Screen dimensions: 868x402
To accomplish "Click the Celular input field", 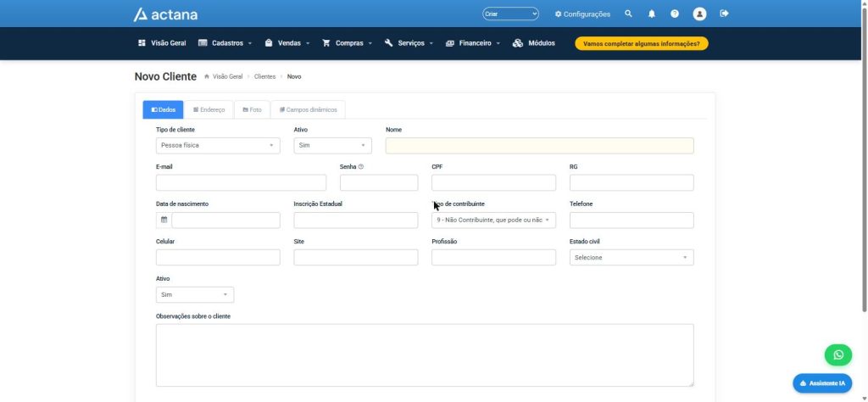I will (x=218, y=258).
